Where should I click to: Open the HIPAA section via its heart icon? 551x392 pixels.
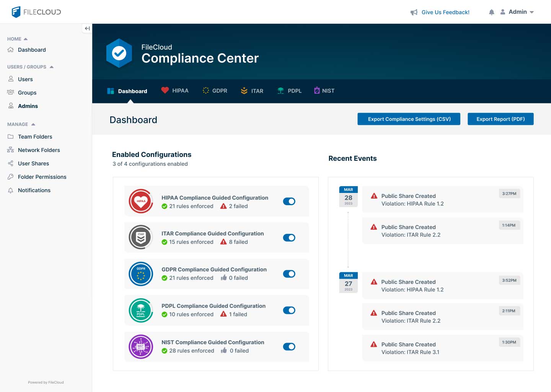165,90
